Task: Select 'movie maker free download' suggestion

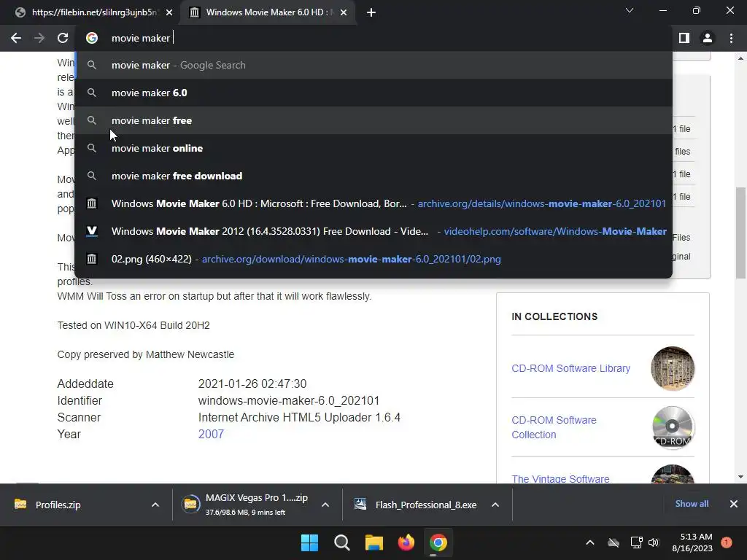Action: pyautogui.click(x=373, y=176)
